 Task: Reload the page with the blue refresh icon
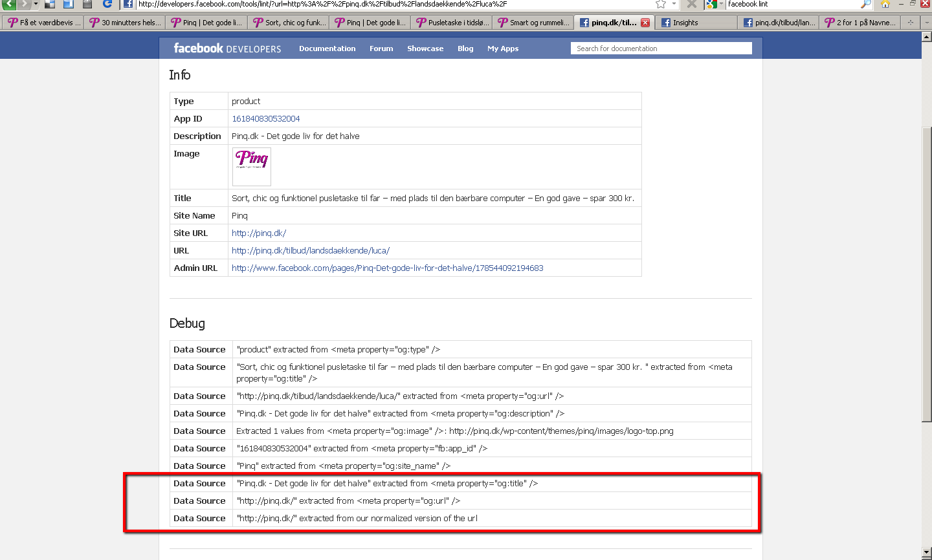107,4
